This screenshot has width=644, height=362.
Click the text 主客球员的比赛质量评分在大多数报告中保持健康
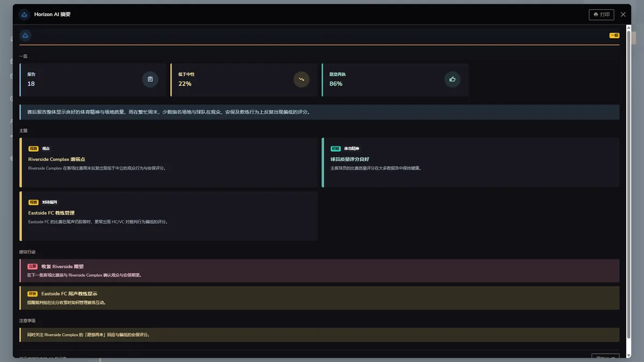pyautogui.click(x=376, y=168)
